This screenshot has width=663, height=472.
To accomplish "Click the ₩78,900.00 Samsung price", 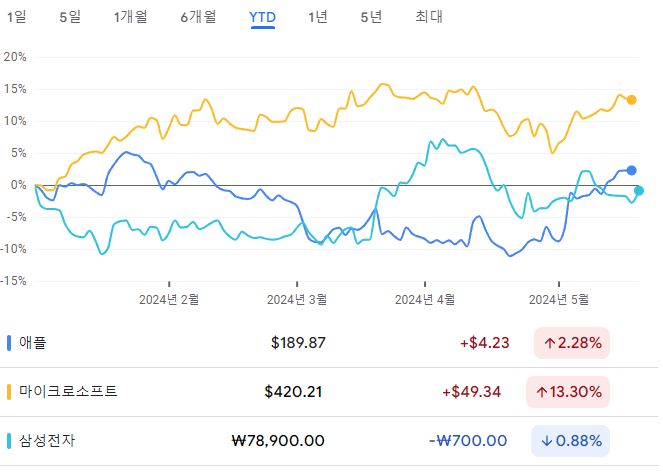I will coord(278,441).
